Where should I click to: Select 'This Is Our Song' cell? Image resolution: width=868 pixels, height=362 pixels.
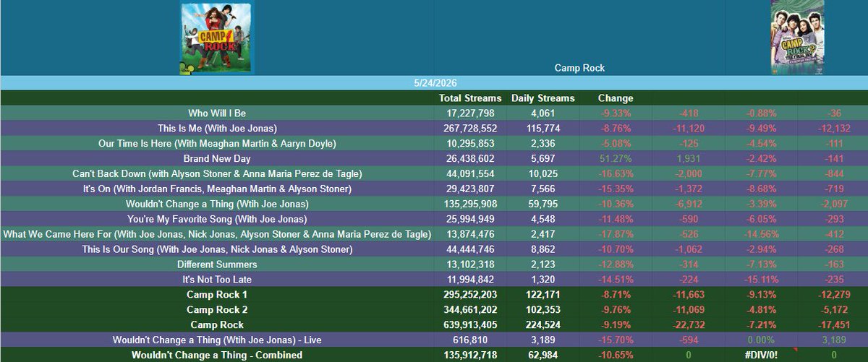pyautogui.click(x=217, y=249)
